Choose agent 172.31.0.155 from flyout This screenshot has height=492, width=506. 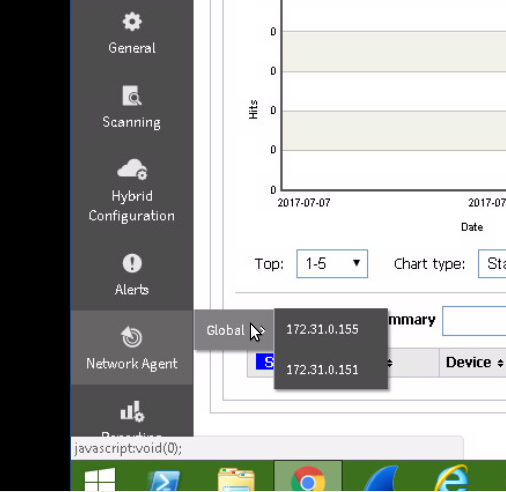(x=322, y=329)
